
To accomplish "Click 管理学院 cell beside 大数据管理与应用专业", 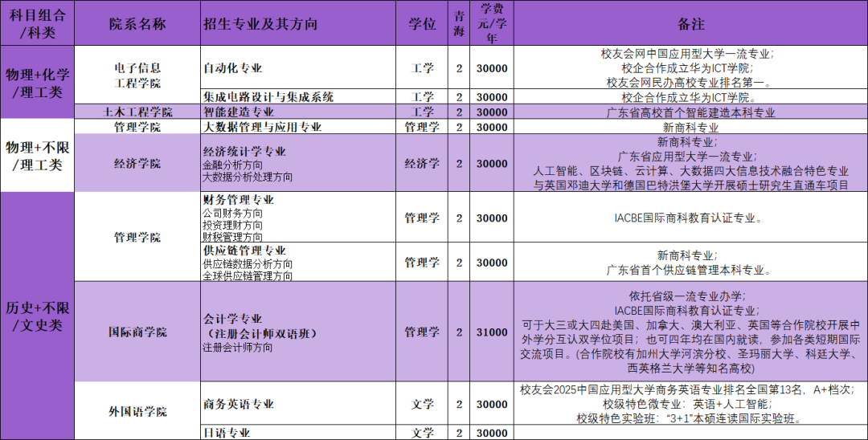I will 137,127.
